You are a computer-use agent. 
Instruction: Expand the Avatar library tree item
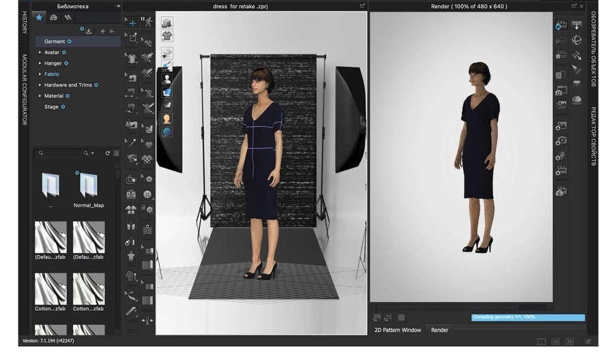[x=40, y=52]
